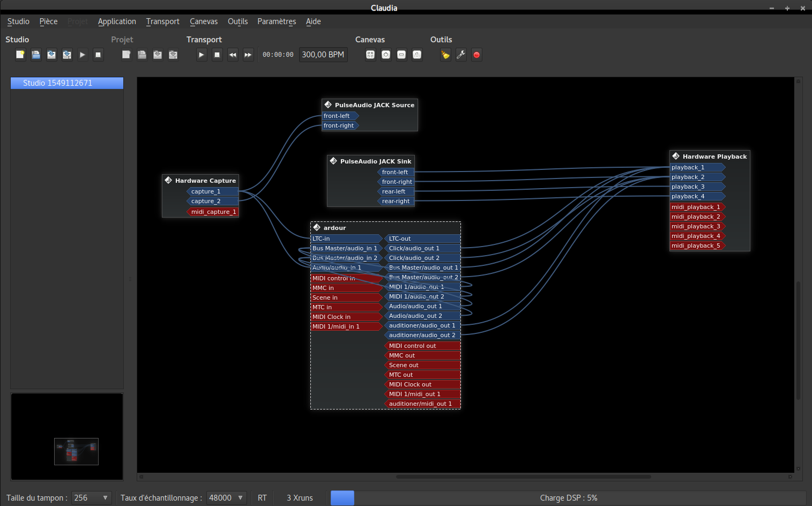The width and height of the screenshot is (812, 506).
Task: Click the canvas zoom fit icon
Action: [370, 55]
